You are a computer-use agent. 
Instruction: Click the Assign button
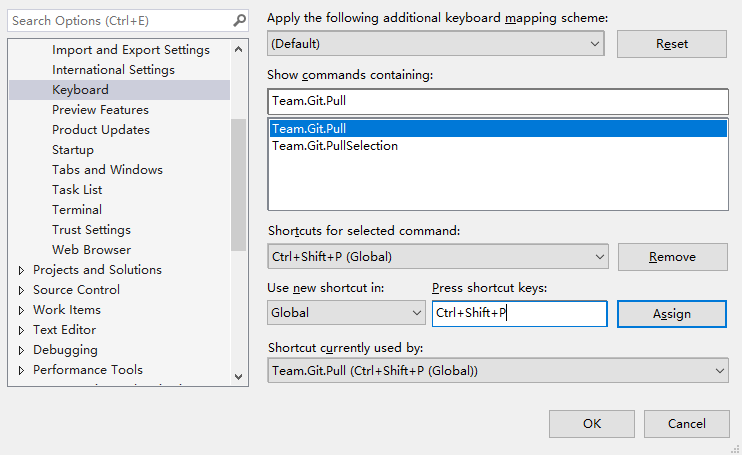pos(671,314)
